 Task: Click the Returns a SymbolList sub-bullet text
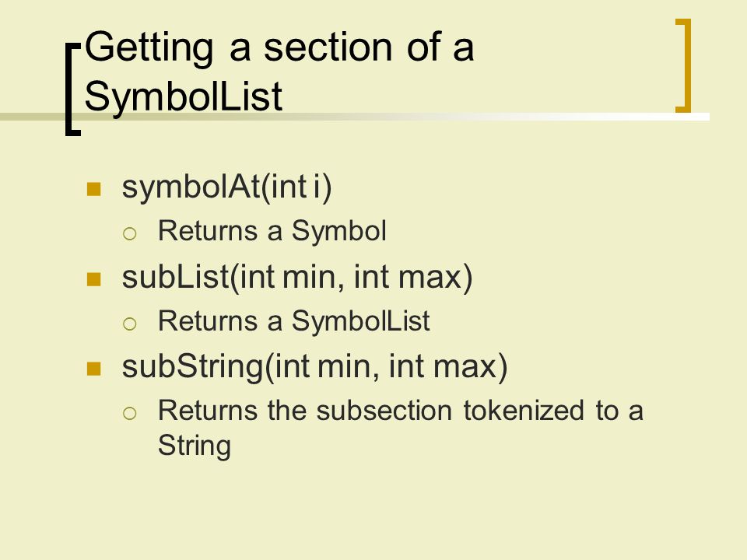(x=294, y=321)
